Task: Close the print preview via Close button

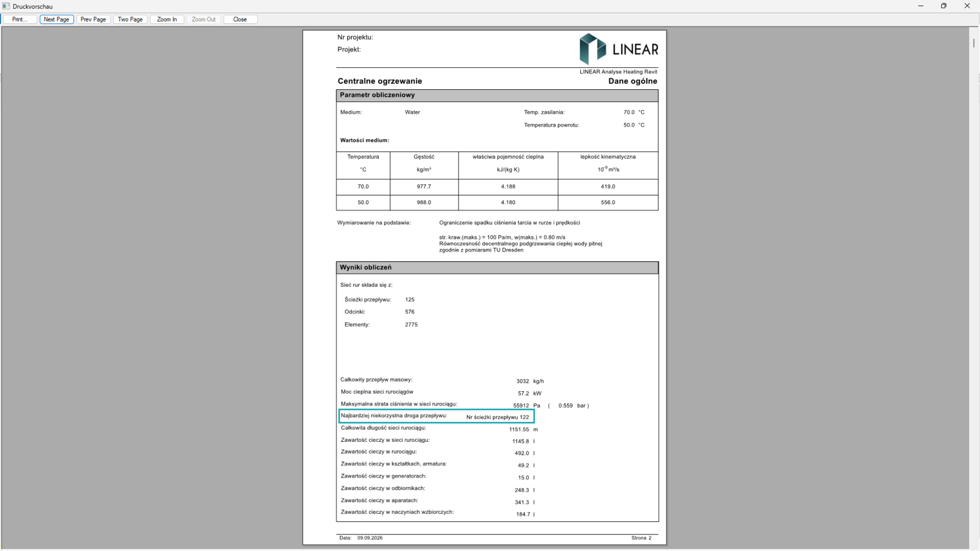Action: click(240, 19)
